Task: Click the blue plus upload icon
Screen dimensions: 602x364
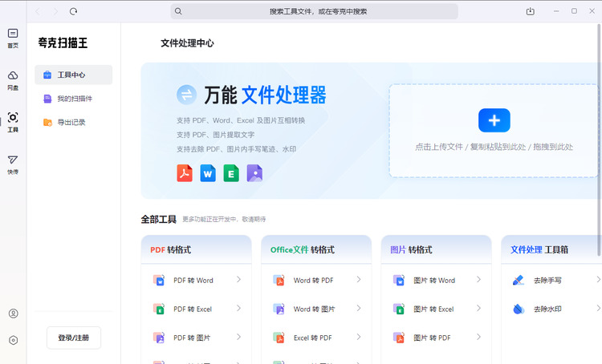Action: pyautogui.click(x=494, y=120)
